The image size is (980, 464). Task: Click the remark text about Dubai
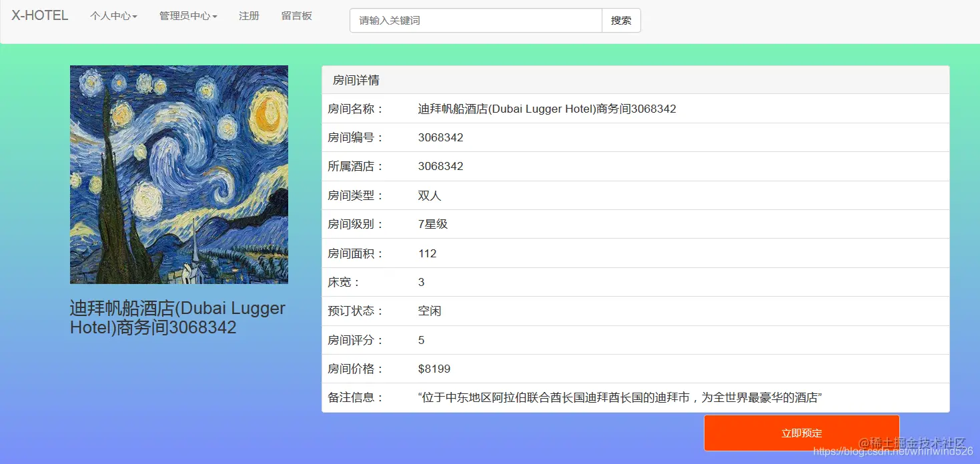[x=620, y=398]
